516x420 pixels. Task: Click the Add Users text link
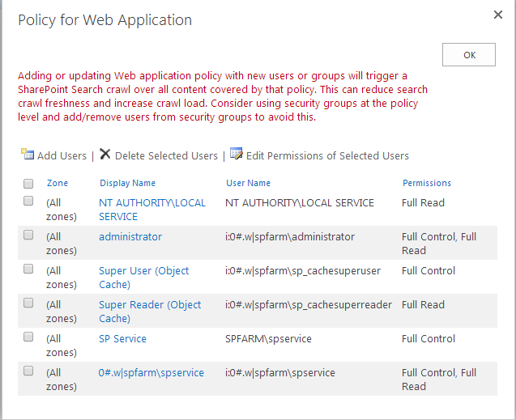coord(62,155)
